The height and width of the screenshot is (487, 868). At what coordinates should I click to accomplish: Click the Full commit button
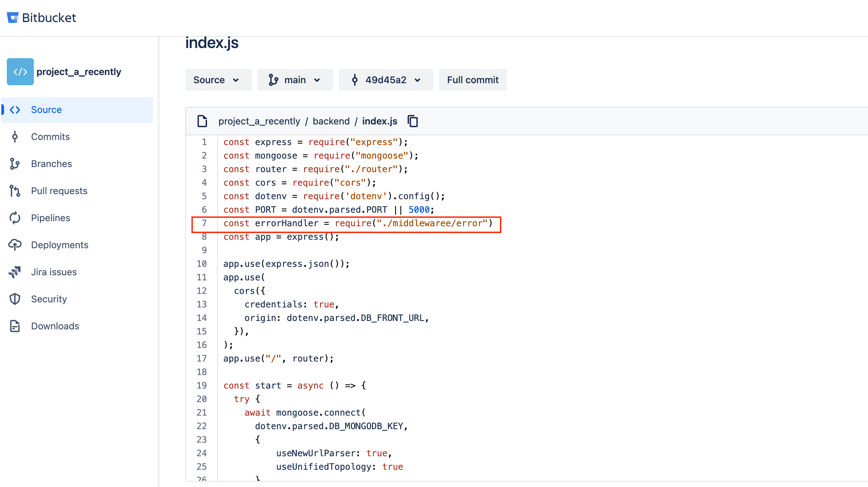click(x=473, y=80)
